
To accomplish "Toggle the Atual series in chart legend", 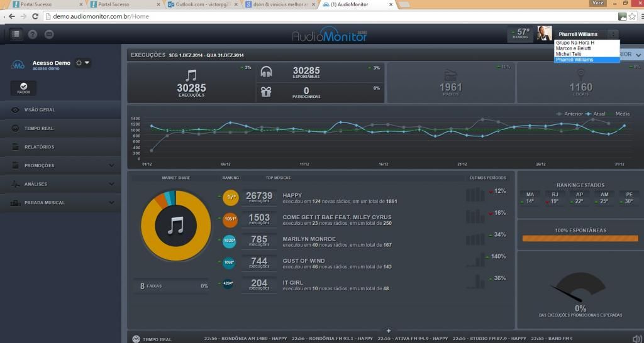I will (595, 114).
